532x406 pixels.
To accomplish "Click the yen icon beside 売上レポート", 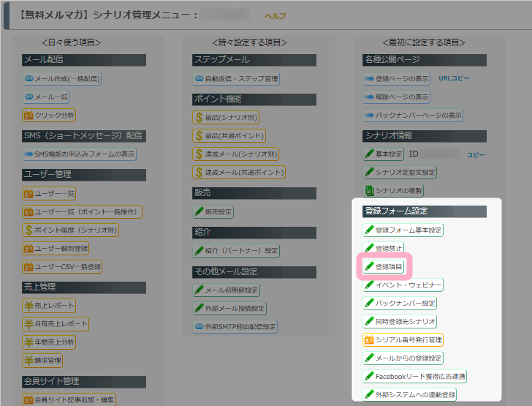I will (28, 306).
